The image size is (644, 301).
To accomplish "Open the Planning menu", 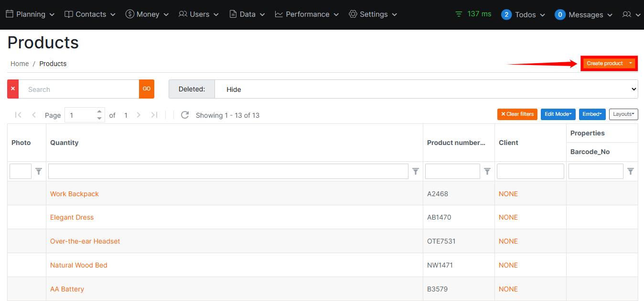I will click(30, 14).
